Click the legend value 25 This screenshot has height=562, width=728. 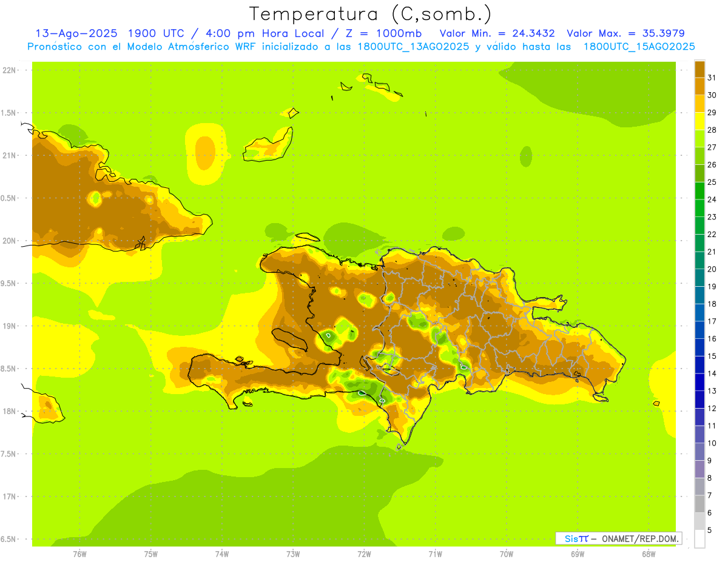pyautogui.click(x=712, y=181)
